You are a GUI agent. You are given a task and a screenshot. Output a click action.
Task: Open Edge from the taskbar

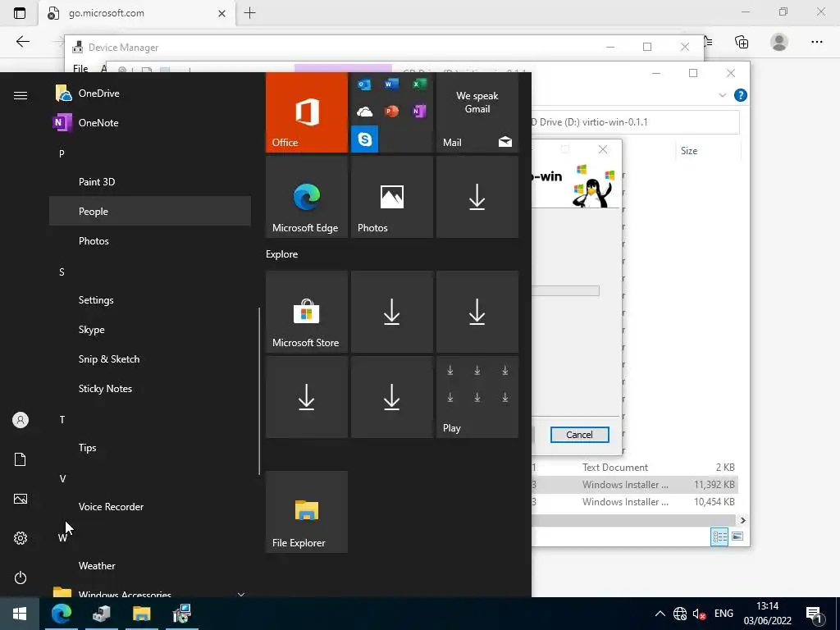61,614
